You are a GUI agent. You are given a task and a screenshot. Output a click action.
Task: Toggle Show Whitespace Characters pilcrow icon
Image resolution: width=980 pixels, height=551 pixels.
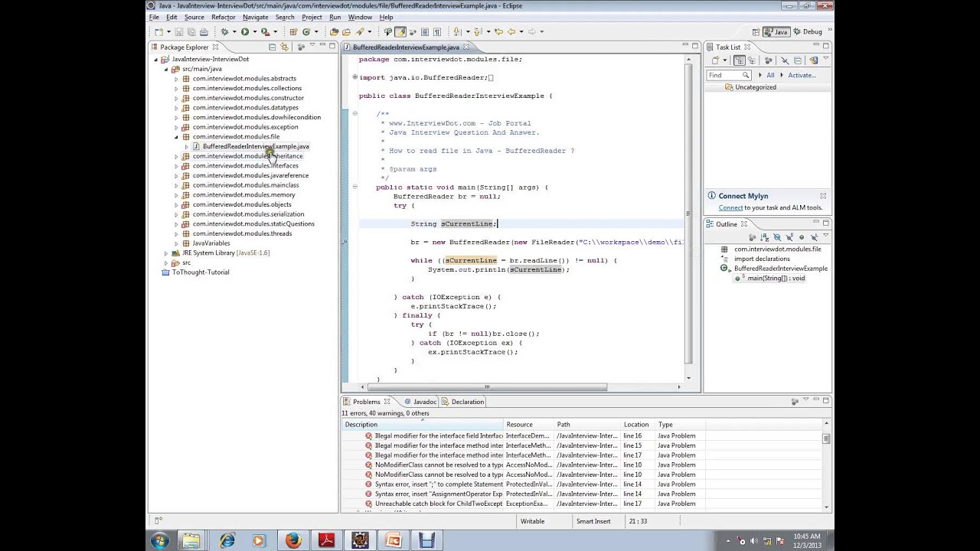tap(437, 32)
